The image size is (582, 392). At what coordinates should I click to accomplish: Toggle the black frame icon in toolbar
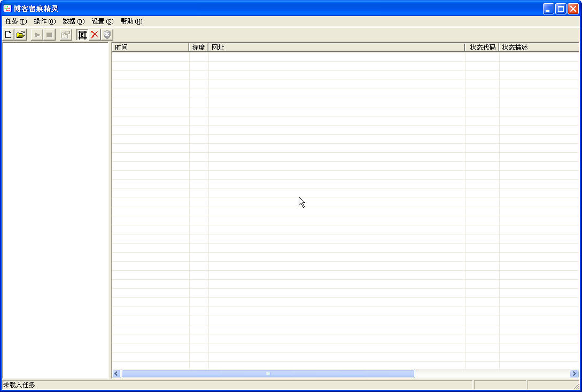(x=82, y=35)
